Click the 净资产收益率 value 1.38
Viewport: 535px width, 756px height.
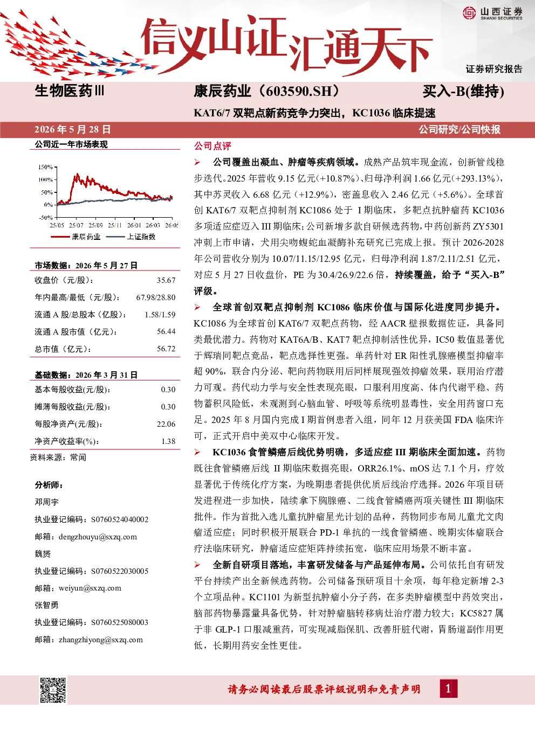coord(168,441)
